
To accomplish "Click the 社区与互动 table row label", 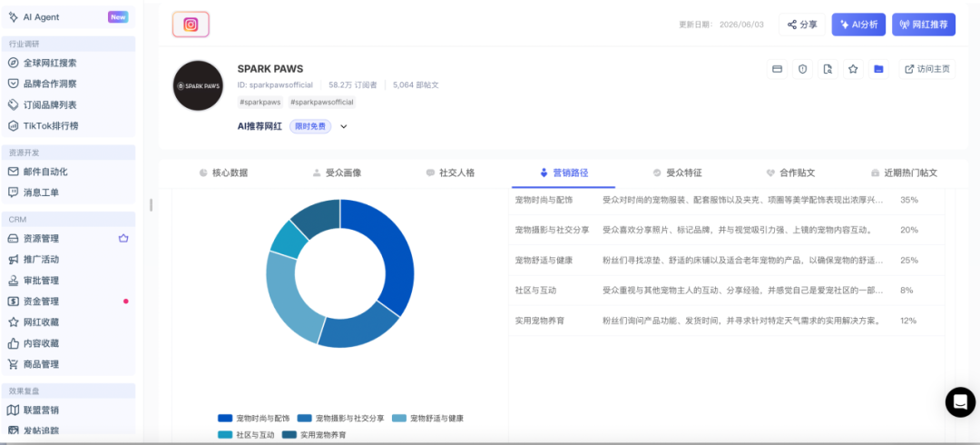I will (x=535, y=291).
